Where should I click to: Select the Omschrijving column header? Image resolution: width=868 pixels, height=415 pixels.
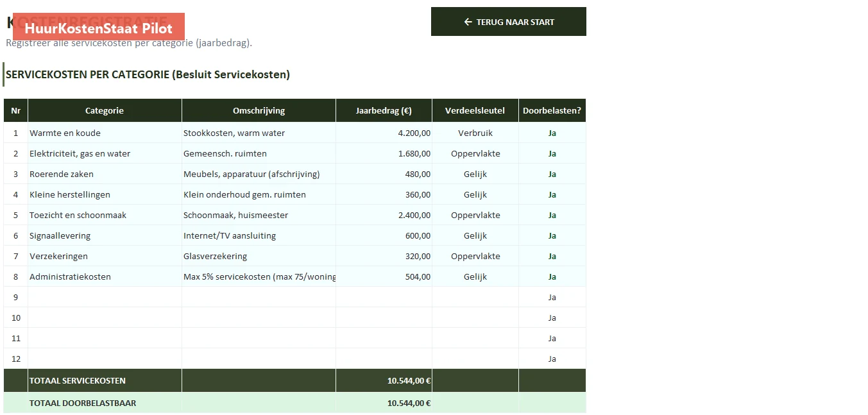(259, 110)
